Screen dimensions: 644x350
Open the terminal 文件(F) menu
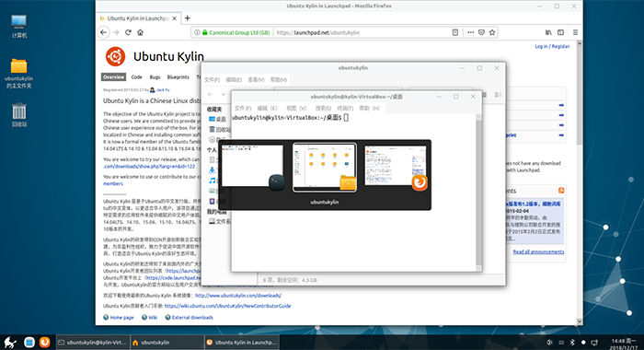pos(243,108)
